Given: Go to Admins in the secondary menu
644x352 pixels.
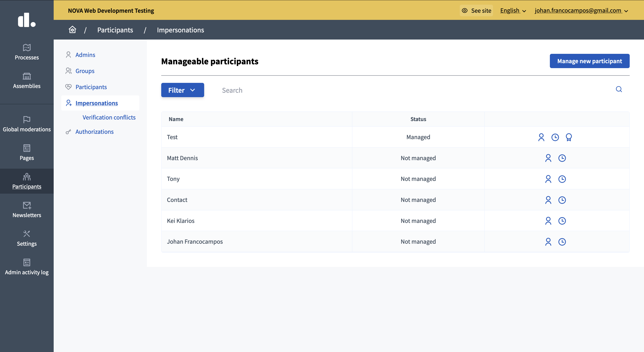Looking at the screenshot, I should tap(85, 55).
